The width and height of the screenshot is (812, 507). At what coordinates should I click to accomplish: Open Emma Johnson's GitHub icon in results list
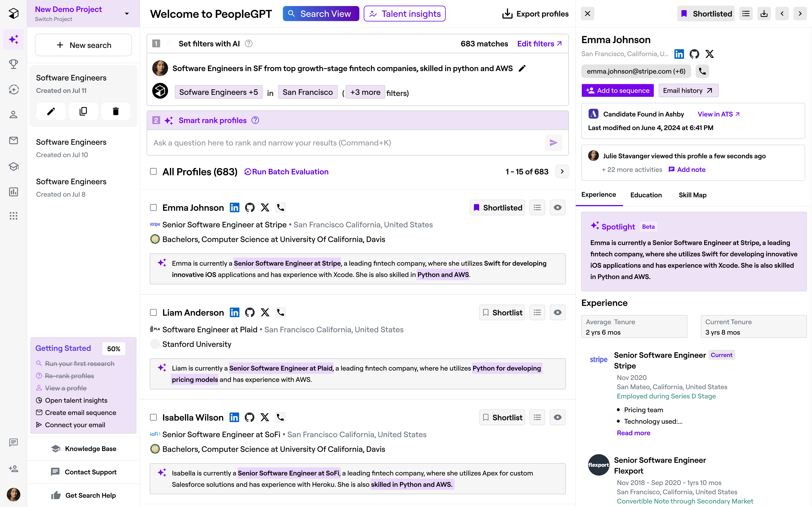pyautogui.click(x=250, y=208)
